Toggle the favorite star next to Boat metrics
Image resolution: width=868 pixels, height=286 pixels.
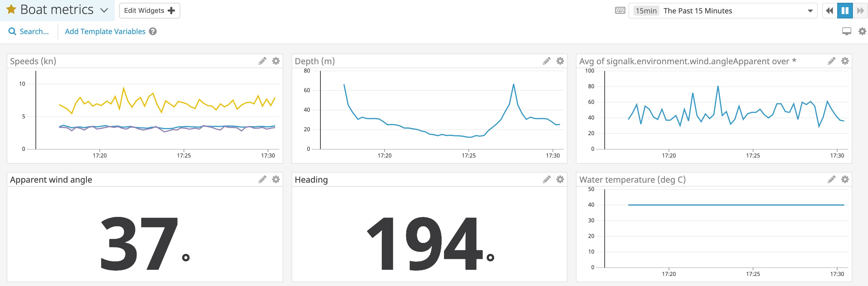coord(10,9)
